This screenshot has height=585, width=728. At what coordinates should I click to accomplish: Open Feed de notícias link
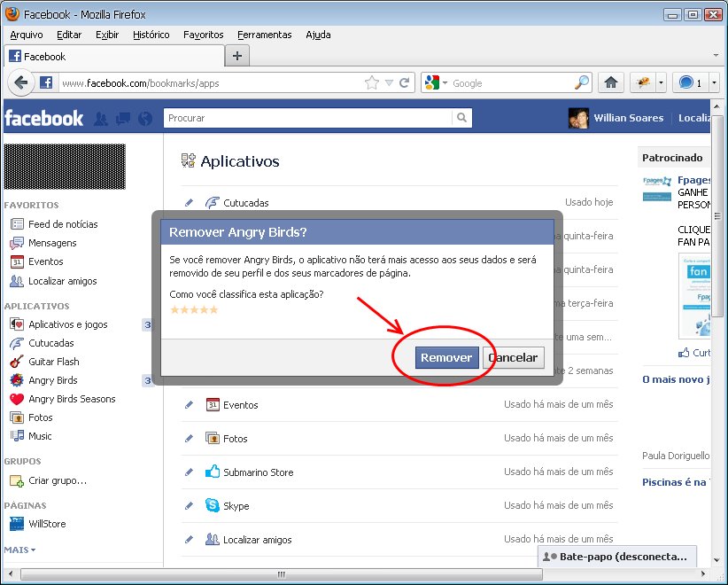63,224
